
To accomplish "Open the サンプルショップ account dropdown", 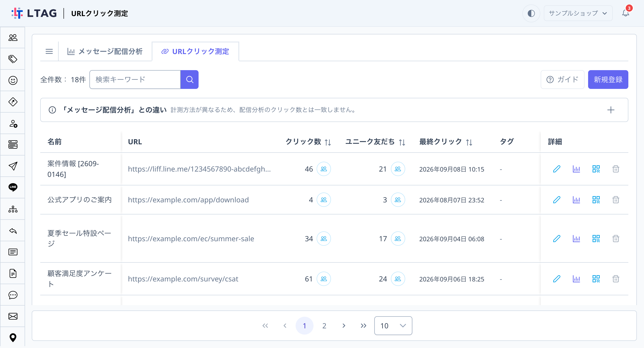I will pos(578,13).
